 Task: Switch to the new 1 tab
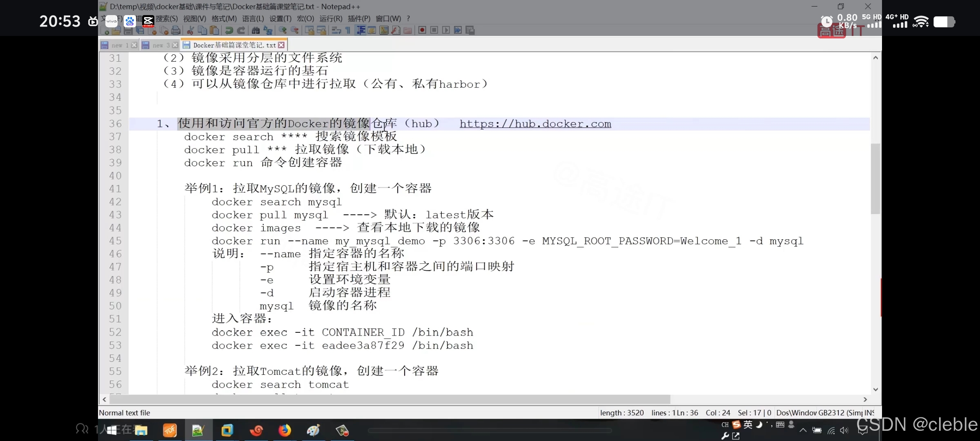coord(120,45)
